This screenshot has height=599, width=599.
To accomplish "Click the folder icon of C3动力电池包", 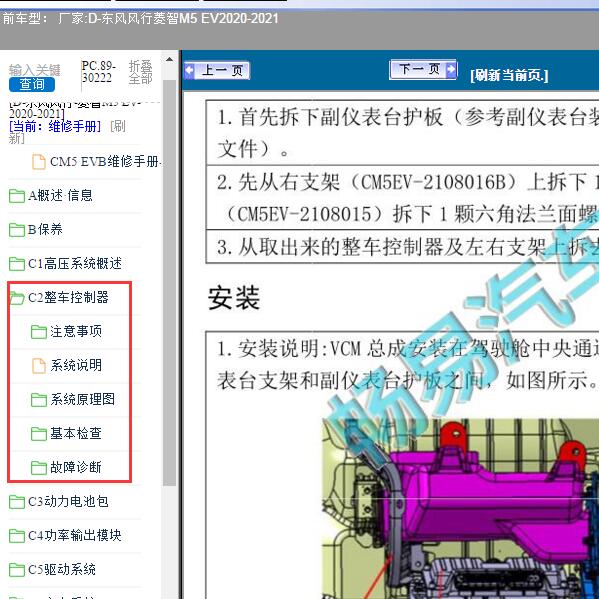I will 17,502.
